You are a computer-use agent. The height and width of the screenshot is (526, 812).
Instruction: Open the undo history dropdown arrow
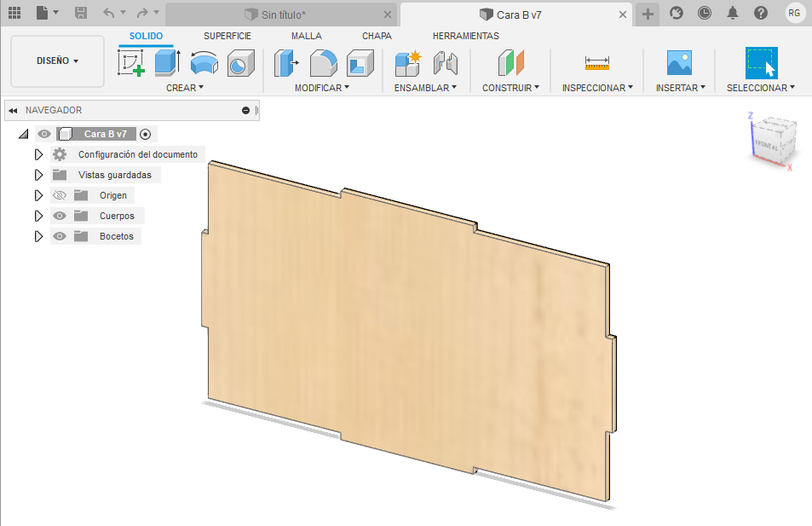124,13
